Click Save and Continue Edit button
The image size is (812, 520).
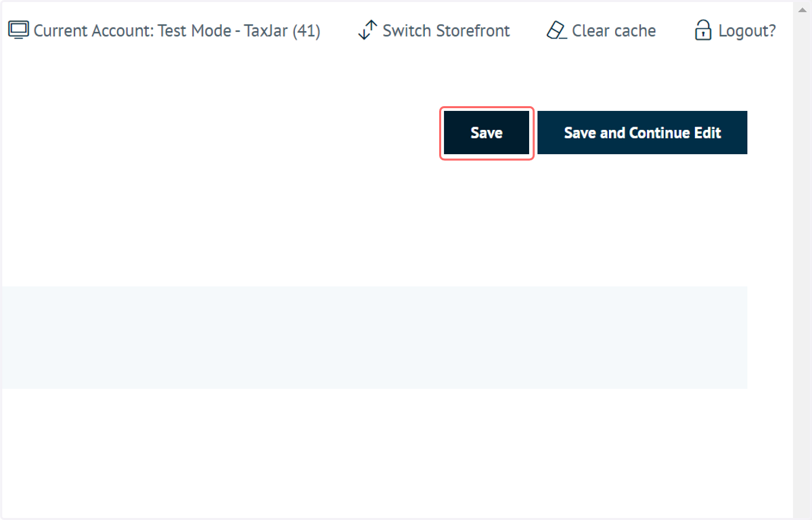tap(642, 133)
